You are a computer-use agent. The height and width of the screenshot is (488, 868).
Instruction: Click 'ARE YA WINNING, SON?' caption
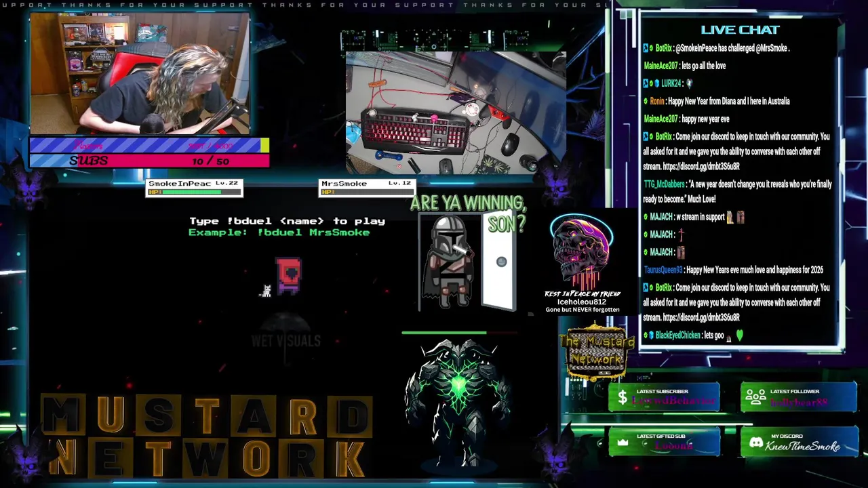coord(468,213)
